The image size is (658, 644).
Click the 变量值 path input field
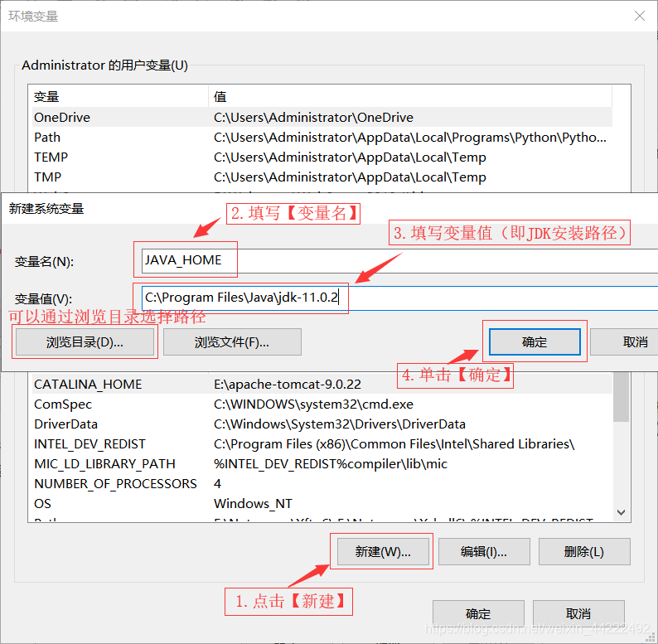[399, 298]
